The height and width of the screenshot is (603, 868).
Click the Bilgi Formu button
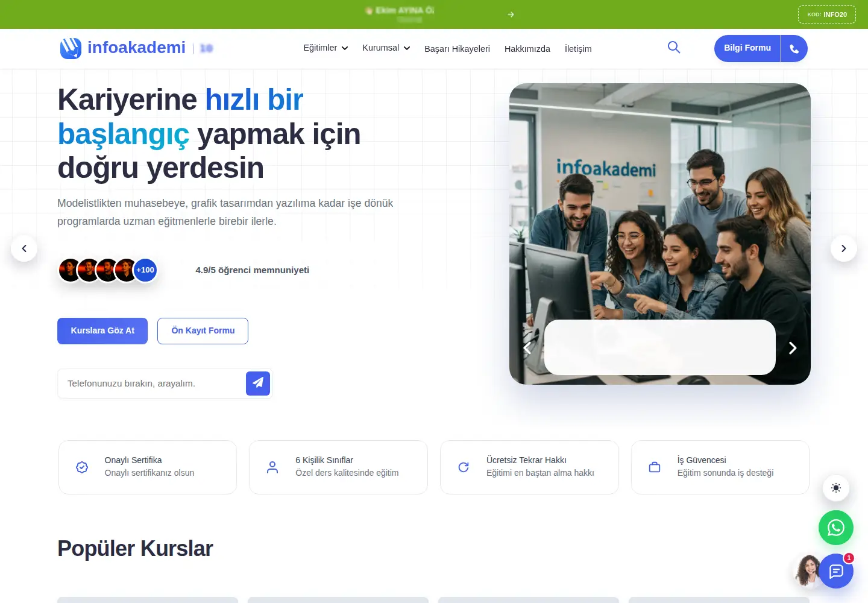[747, 48]
